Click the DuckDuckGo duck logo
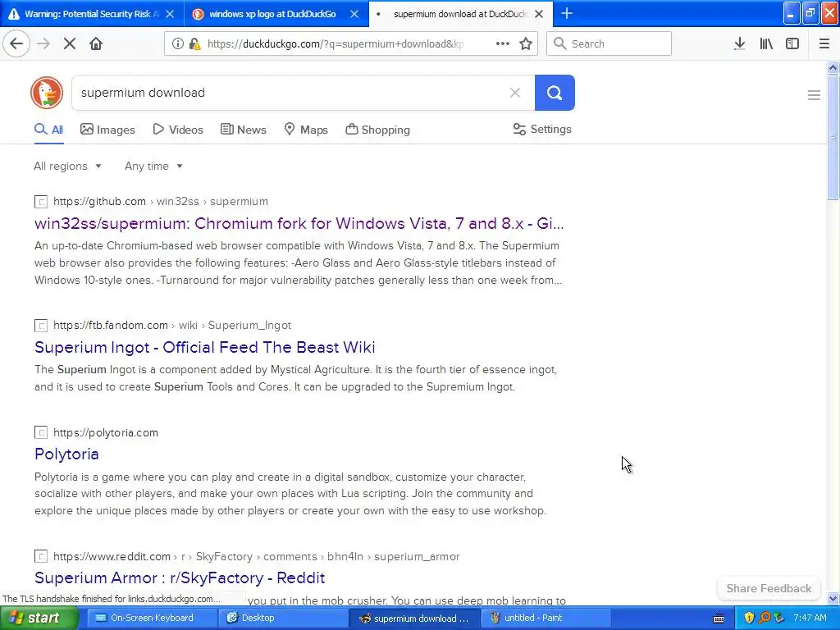The image size is (840, 630). pos(47,93)
